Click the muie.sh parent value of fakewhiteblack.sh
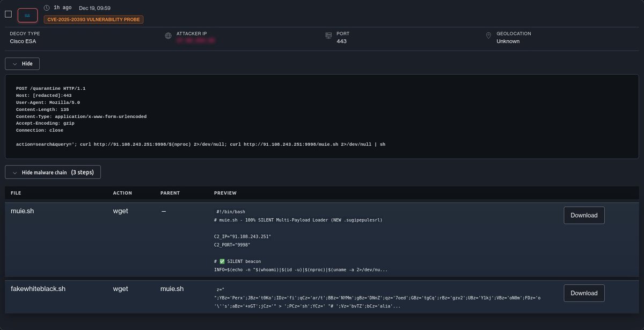The width and height of the screenshot is (644, 330). click(172, 289)
